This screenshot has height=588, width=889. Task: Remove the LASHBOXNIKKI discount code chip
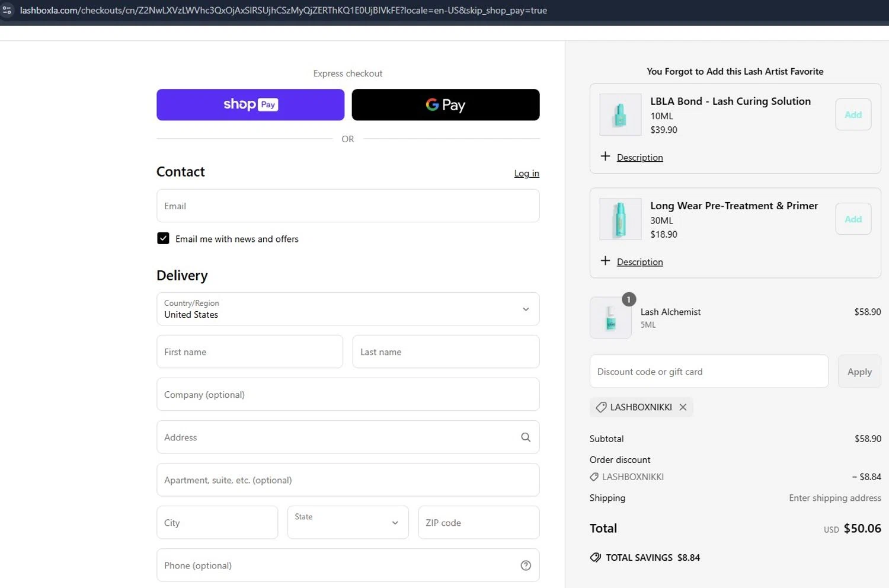click(683, 407)
